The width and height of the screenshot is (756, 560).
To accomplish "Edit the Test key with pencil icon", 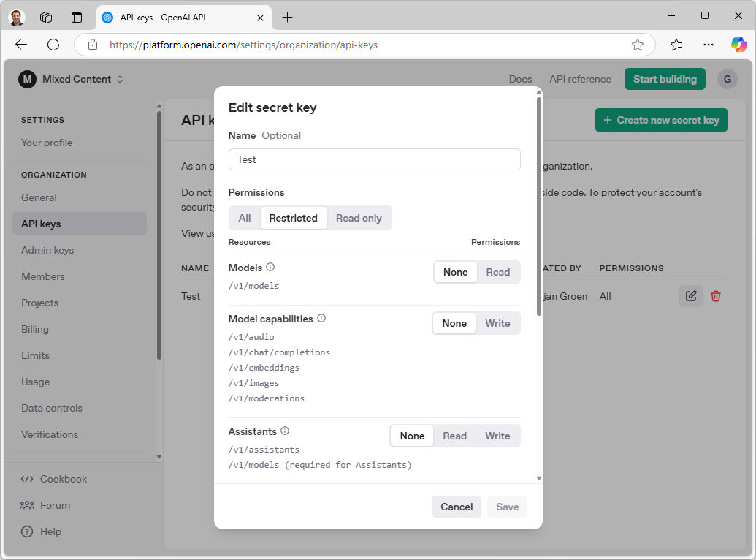I will [691, 296].
